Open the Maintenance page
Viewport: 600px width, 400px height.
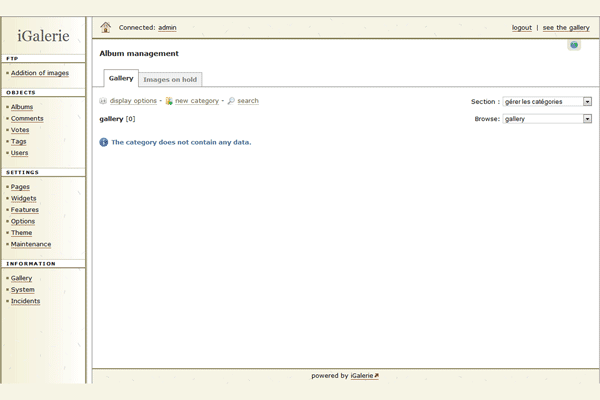[x=31, y=244]
